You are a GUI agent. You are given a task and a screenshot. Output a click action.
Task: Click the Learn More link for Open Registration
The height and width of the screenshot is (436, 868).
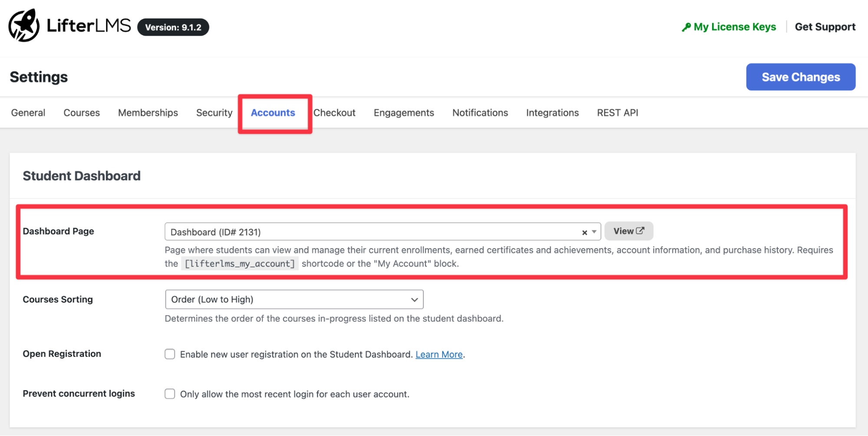point(439,354)
